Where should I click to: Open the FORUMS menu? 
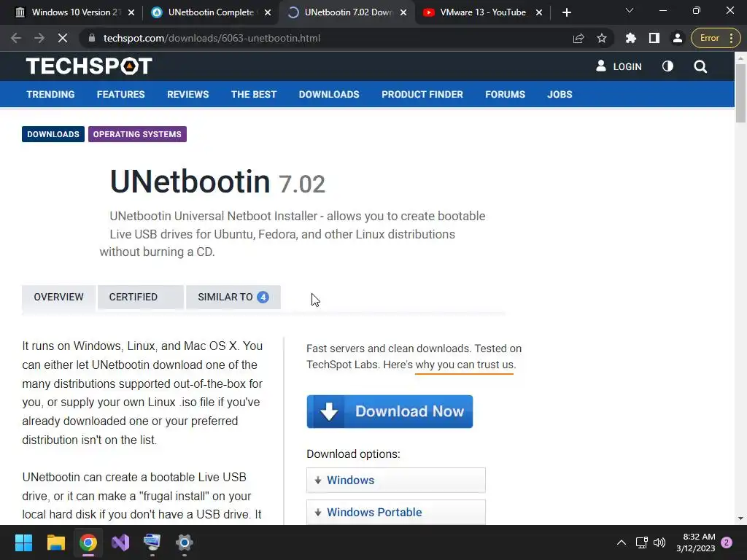click(x=505, y=94)
